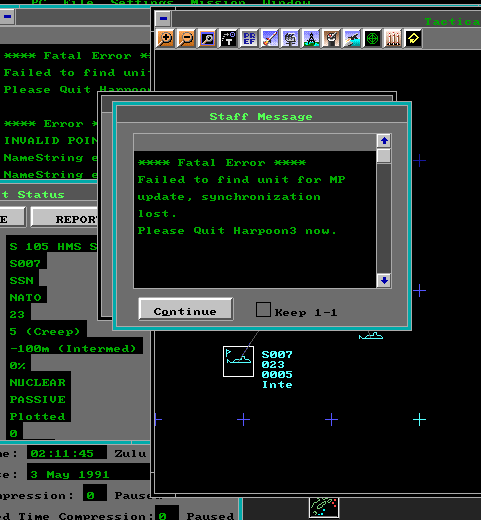Click 'Please Quit Harpoon3 now.' message line
The height and width of the screenshot is (520, 481).
[237, 230]
